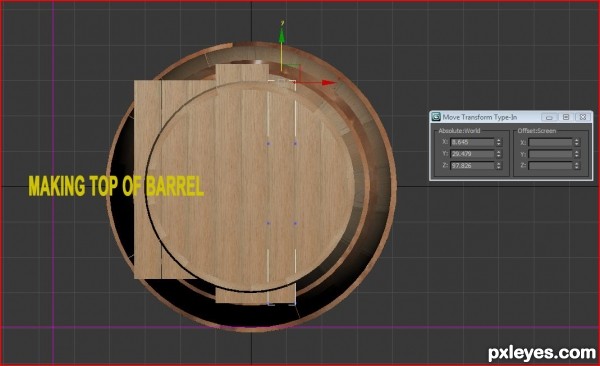This screenshot has width=600, height=366.
Task: Maximize the Move Transform Type-In dialog
Action: point(566,117)
